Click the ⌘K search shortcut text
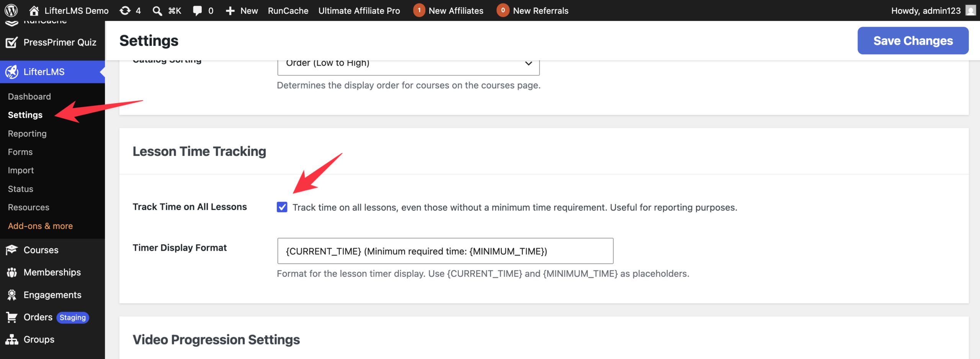This screenshot has height=359, width=980. tap(175, 10)
